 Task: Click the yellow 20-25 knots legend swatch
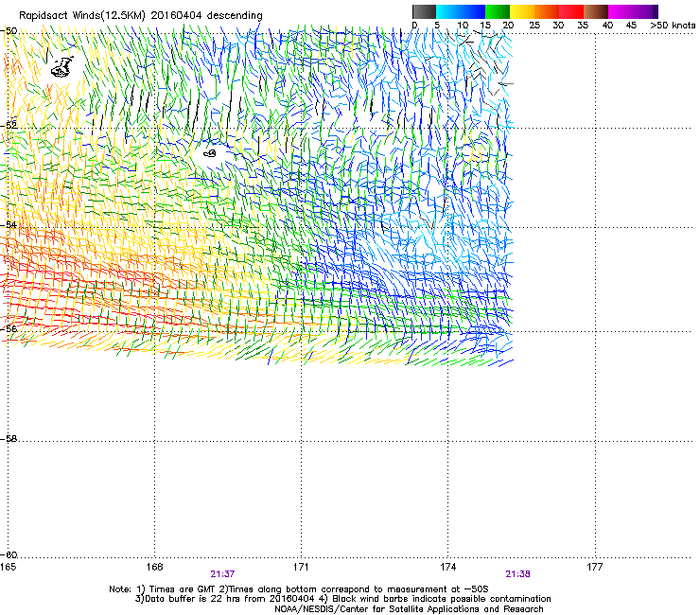click(522, 11)
